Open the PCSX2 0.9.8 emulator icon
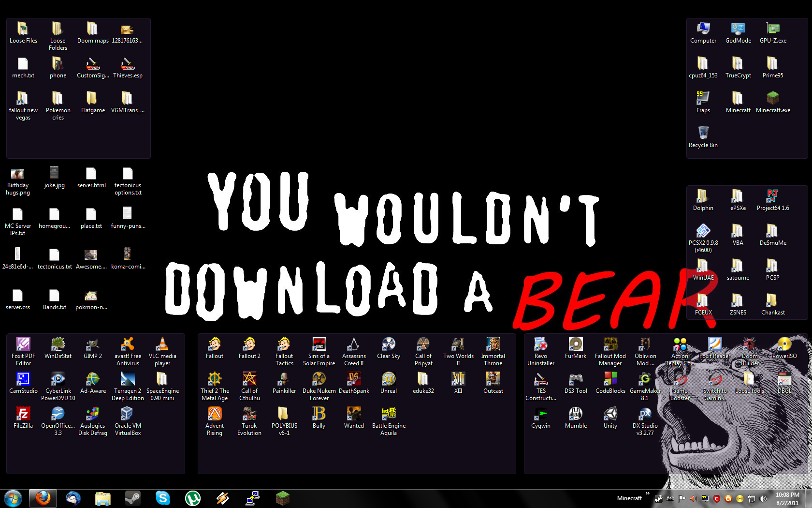The width and height of the screenshot is (812, 508). point(703,231)
